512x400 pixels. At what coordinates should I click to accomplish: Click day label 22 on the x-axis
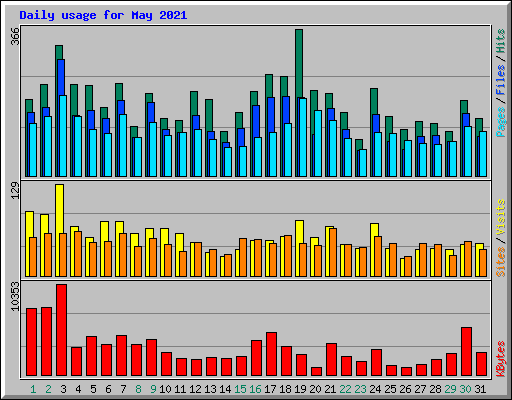345,389
